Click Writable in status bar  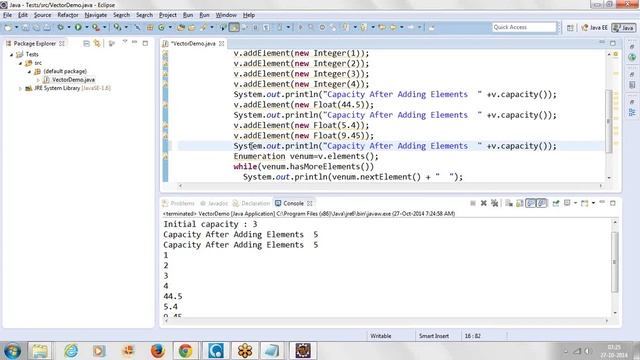coord(380,336)
